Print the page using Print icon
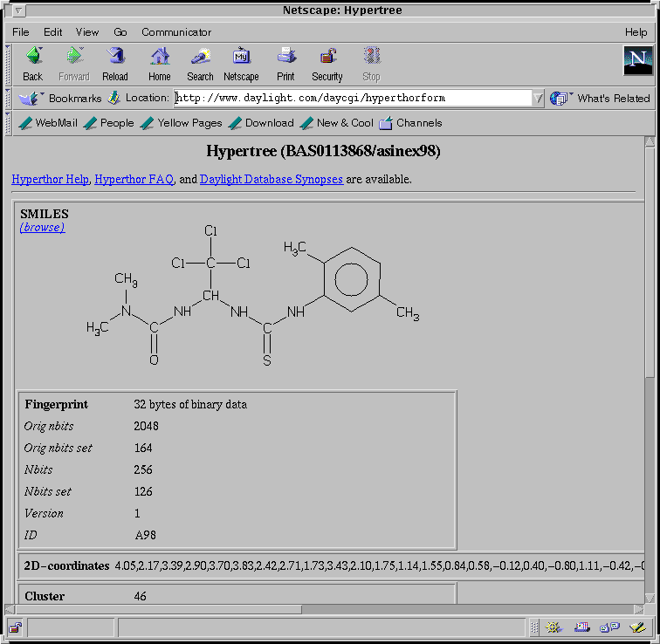The image size is (660, 644). pyautogui.click(x=285, y=64)
